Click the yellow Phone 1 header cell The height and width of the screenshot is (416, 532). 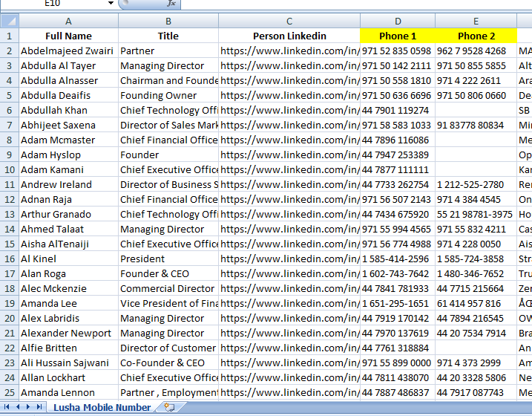pos(398,36)
